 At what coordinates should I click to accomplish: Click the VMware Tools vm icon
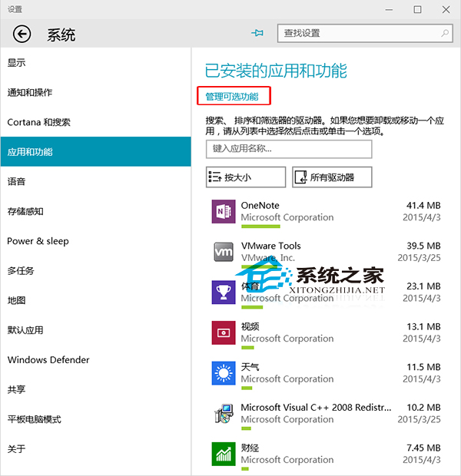pos(224,252)
